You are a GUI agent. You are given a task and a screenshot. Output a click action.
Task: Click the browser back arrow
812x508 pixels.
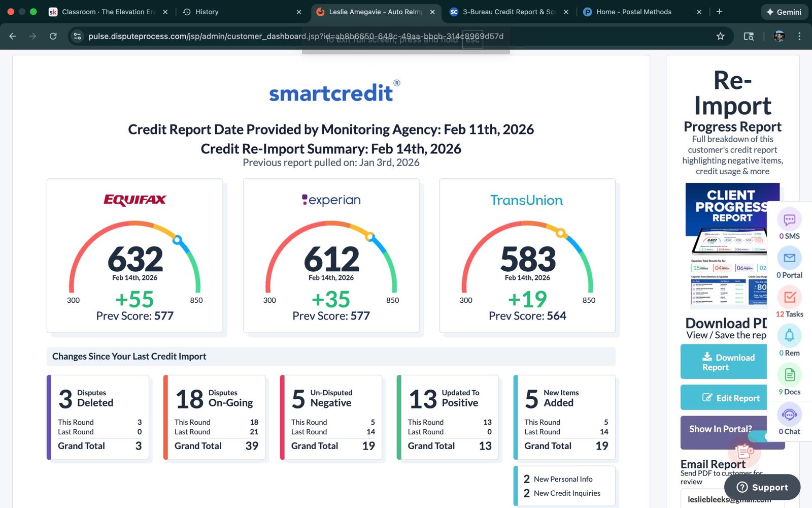13,36
